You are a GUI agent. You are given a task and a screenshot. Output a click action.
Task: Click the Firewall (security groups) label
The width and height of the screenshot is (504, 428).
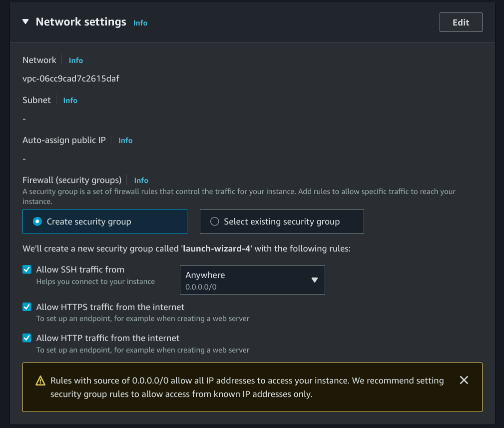coord(72,180)
